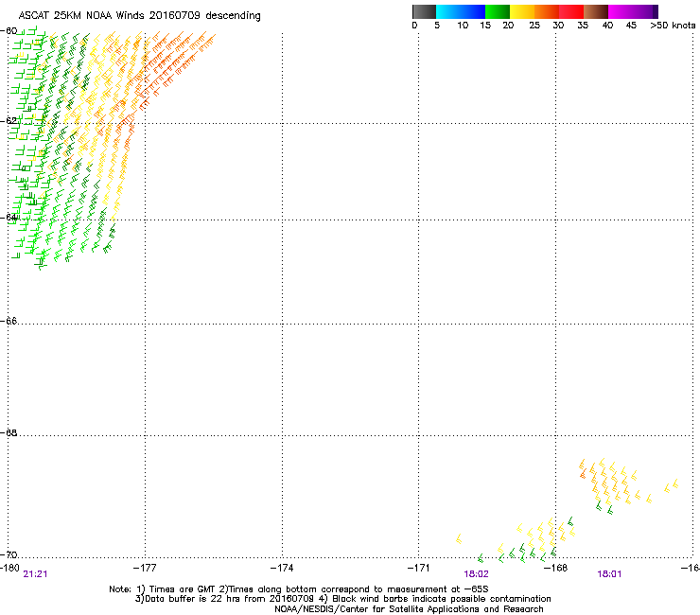Click the blue 10-15 knots legend segment
This screenshot has height=615, width=700.
[473, 11]
